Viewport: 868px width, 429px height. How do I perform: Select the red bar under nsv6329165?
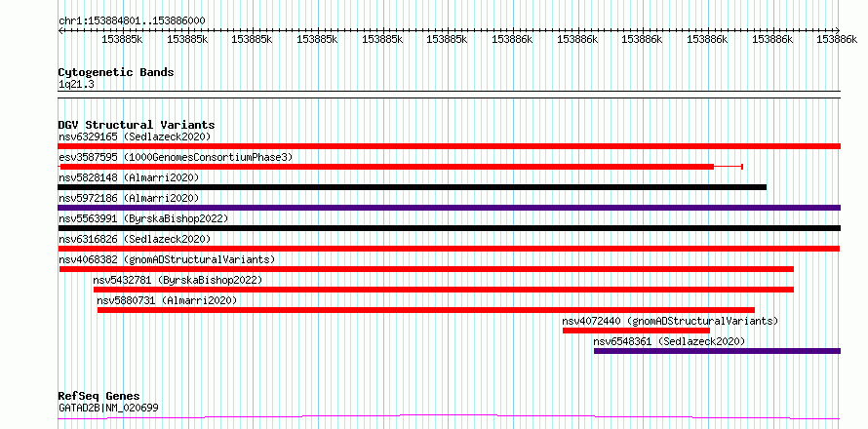[450, 146]
